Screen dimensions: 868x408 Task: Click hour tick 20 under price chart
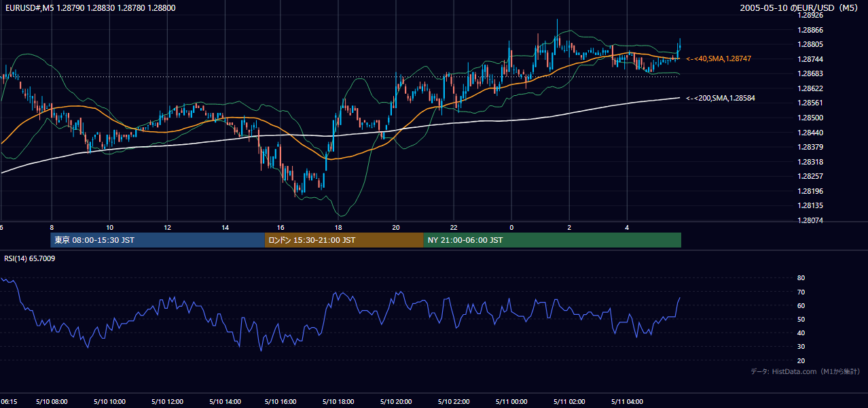click(x=397, y=228)
